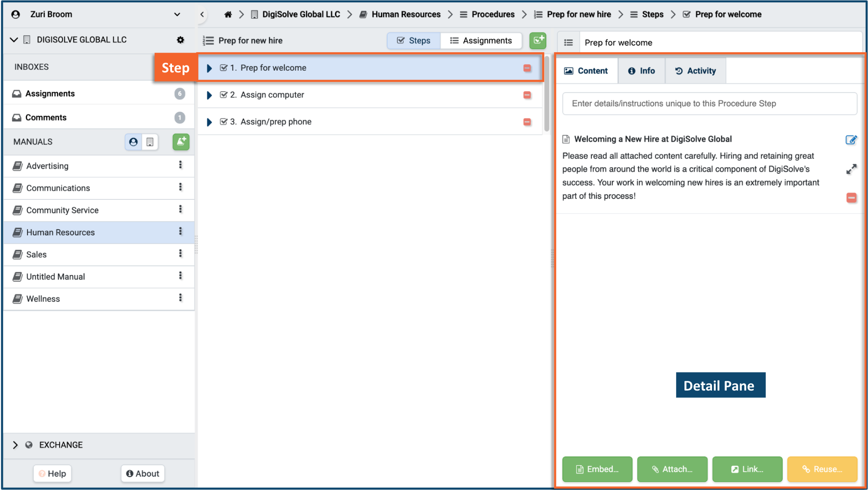This screenshot has width=868, height=490.
Task: Show organization manuals with the building icon toggle
Action: [150, 142]
